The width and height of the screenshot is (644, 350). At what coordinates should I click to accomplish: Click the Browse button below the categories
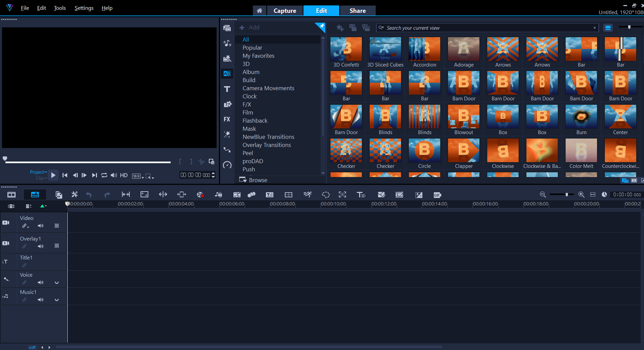point(257,180)
